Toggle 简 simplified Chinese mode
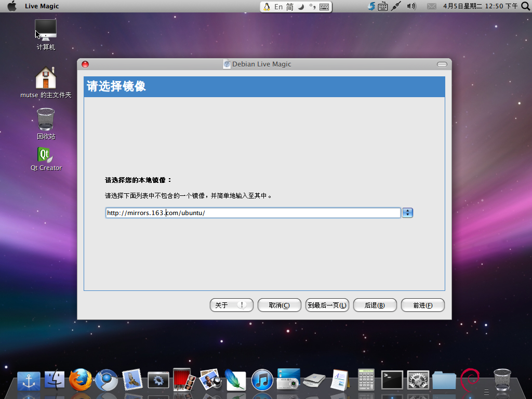Screen dimensions: 532x399 point(290,7)
